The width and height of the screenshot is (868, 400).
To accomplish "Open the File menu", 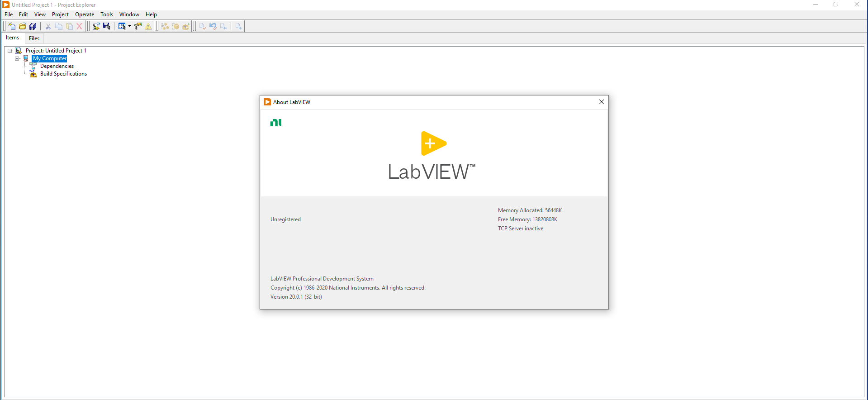I will tap(9, 14).
